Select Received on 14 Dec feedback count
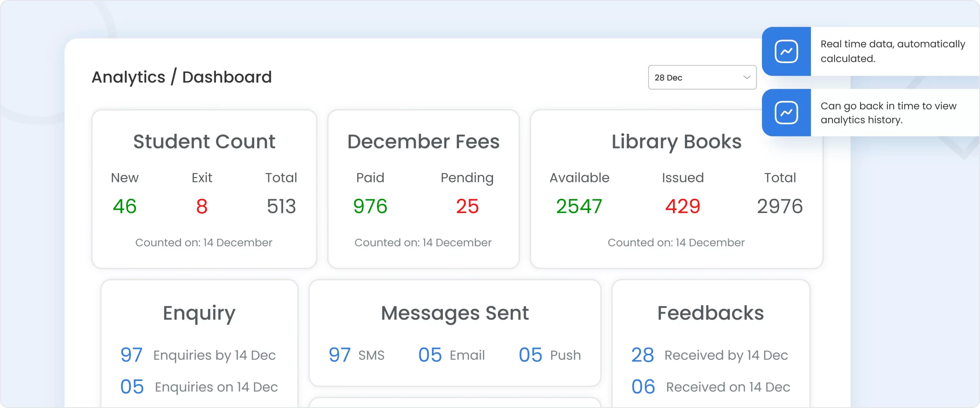 644,386
